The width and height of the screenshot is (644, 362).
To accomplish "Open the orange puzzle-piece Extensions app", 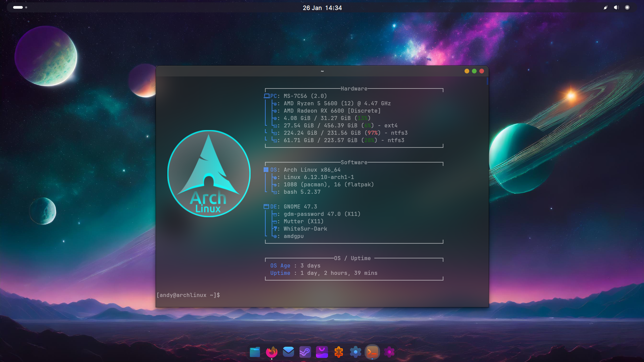I will 339,352.
